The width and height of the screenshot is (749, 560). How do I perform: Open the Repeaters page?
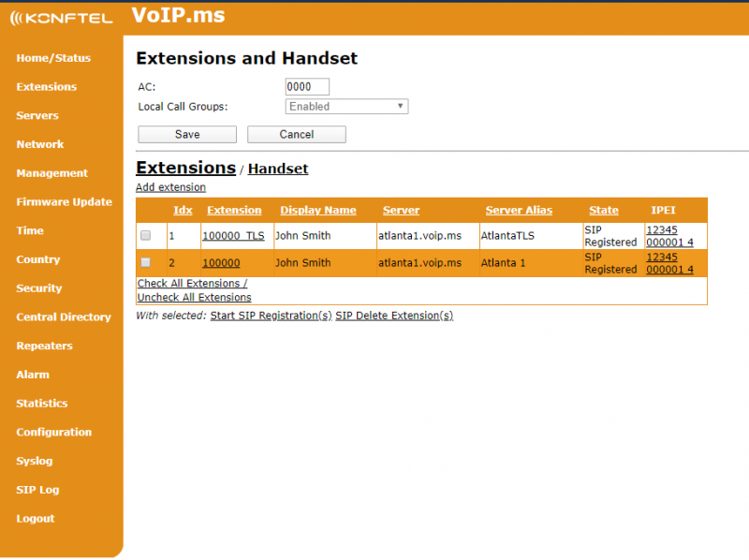[x=44, y=346]
